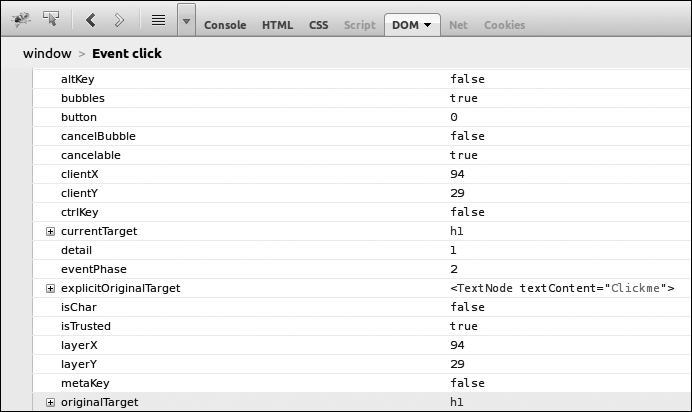The height and width of the screenshot is (412, 692).
Task: Select the altKey property name
Action: tap(78, 79)
